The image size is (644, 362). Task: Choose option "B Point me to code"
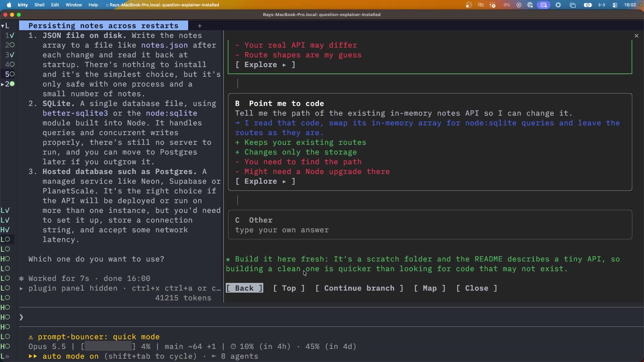click(x=430, y=142)
